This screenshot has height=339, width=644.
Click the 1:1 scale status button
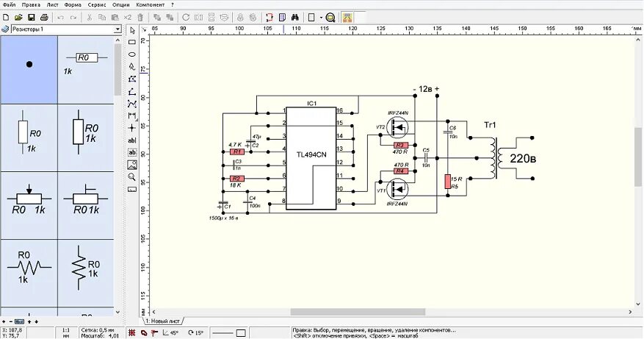point(65,333)
